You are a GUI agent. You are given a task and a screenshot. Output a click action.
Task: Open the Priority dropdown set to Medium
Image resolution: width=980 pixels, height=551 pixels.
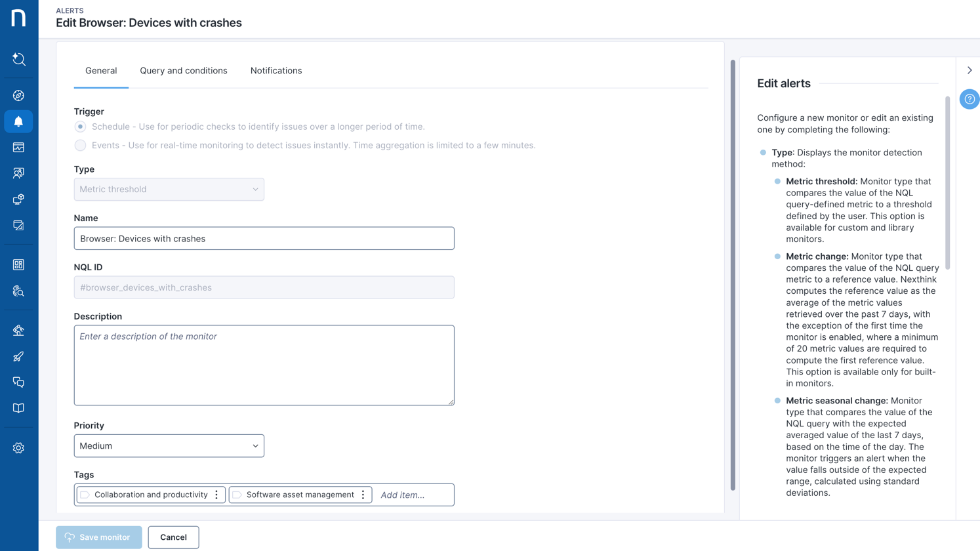click(169, 446)
